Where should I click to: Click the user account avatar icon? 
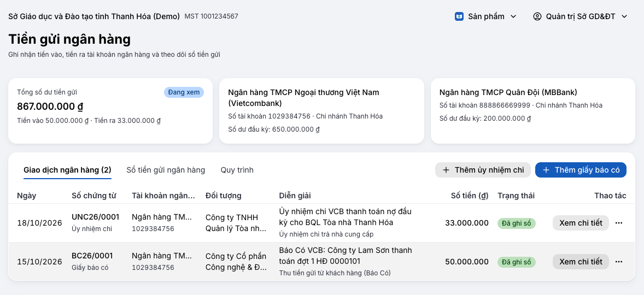point(537,16)
